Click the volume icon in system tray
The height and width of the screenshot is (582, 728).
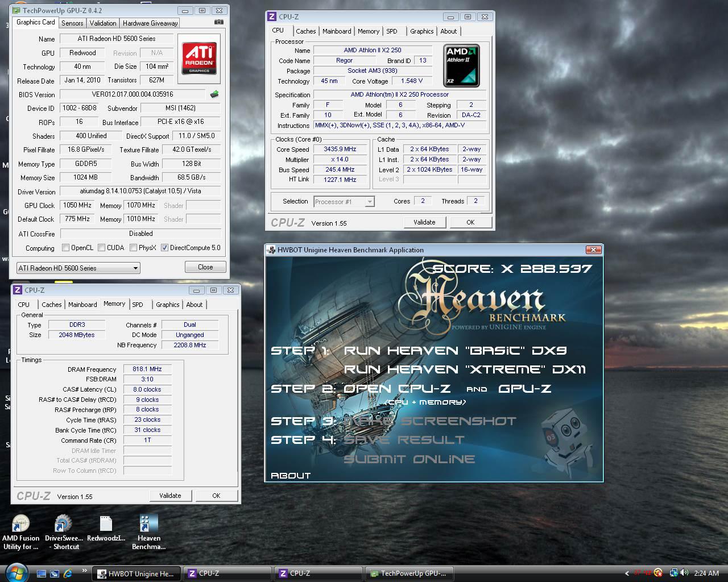pos(684,573)
